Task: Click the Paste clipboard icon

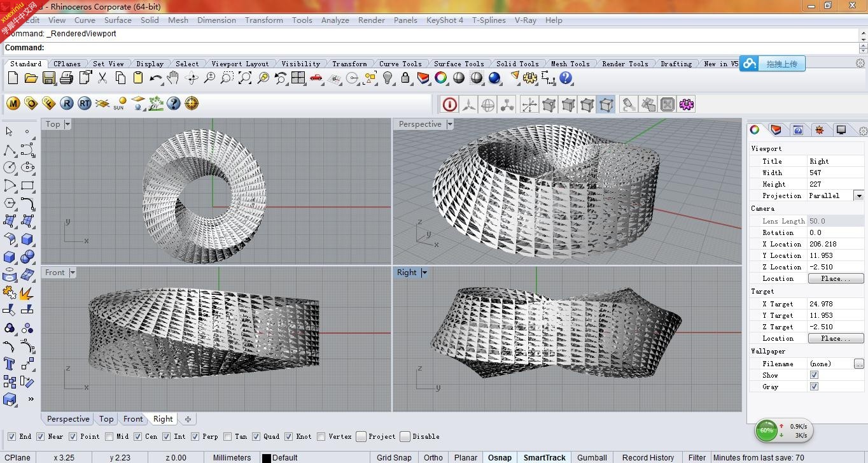Action: [x=137, y=78]
